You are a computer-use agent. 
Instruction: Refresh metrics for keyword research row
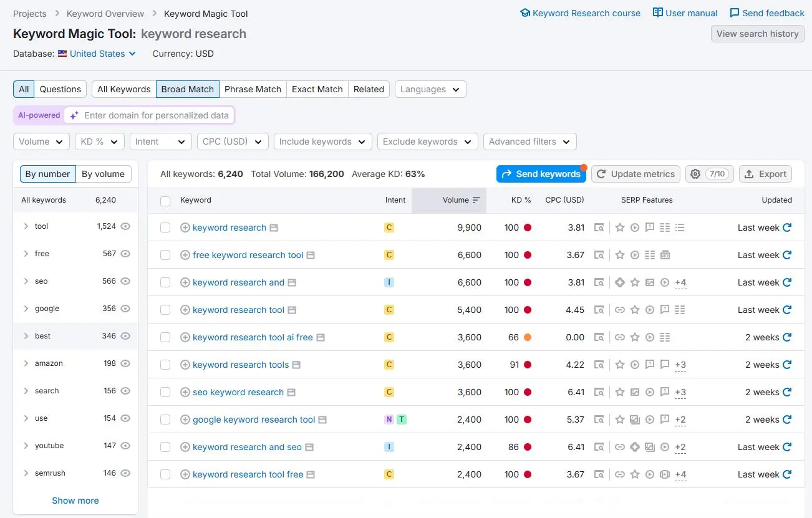click(787, 228)
